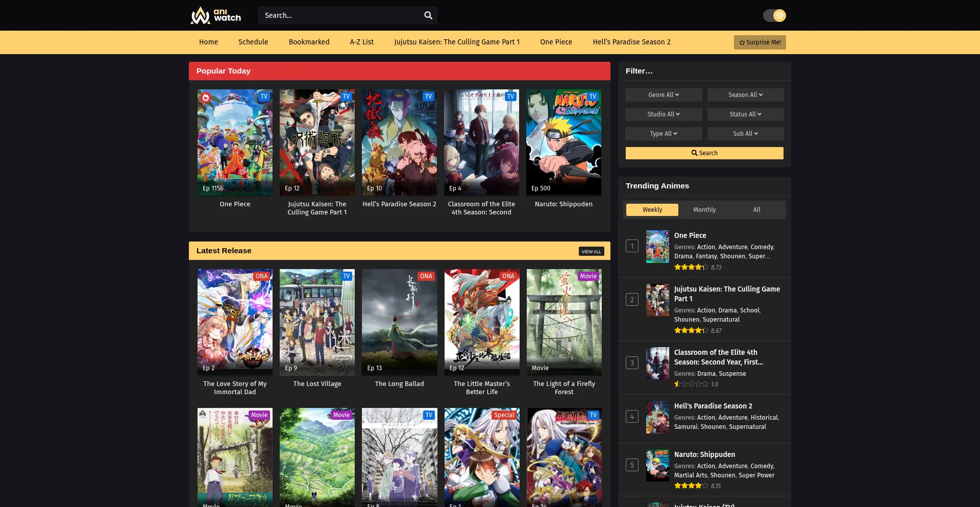Open The Love Story of My Immortal Dad poster
The width and height of the screenshot is (980, 507).
pos(235,322)
